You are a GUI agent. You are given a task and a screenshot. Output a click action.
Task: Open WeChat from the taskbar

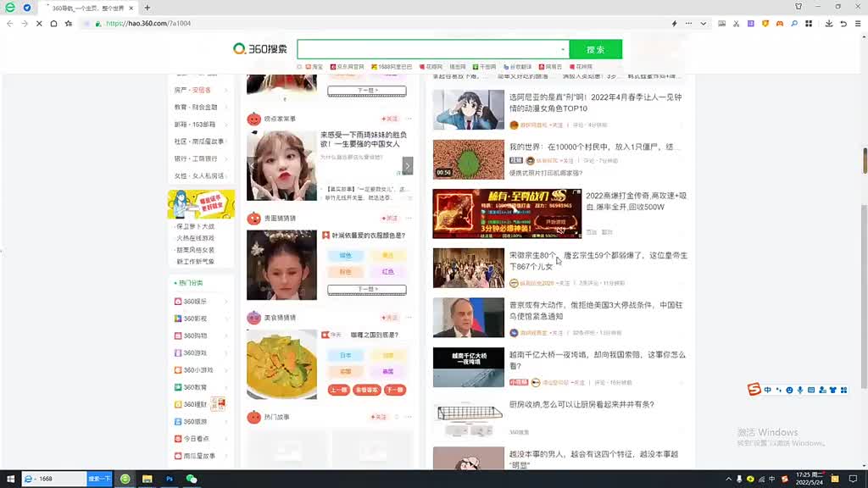pyautogui.click(x=192, y=479)
